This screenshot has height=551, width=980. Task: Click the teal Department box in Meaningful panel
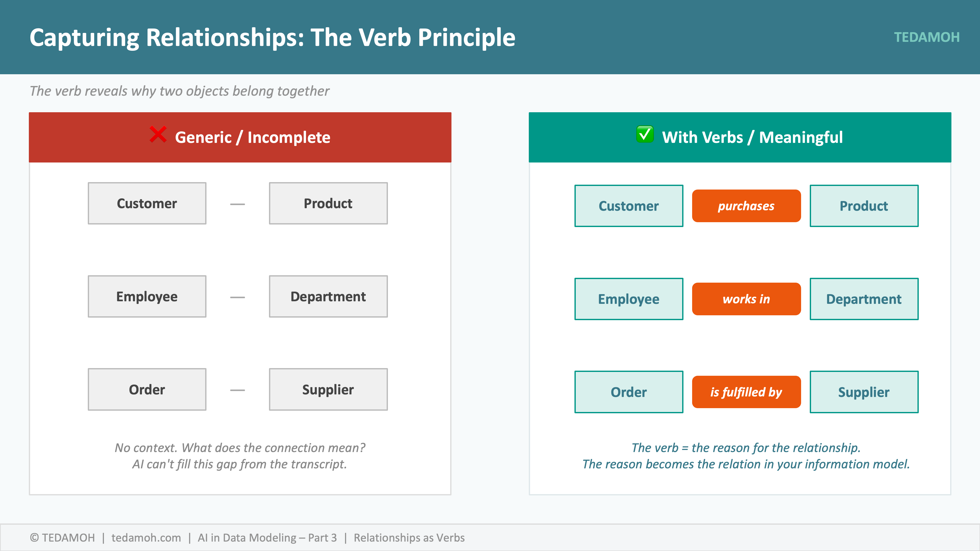(x=864, y=299)
